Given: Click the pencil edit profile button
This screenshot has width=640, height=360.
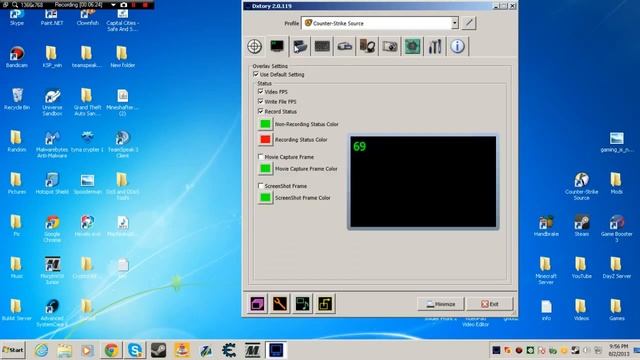Looking at the screenshot, I should tap(469, 23).
